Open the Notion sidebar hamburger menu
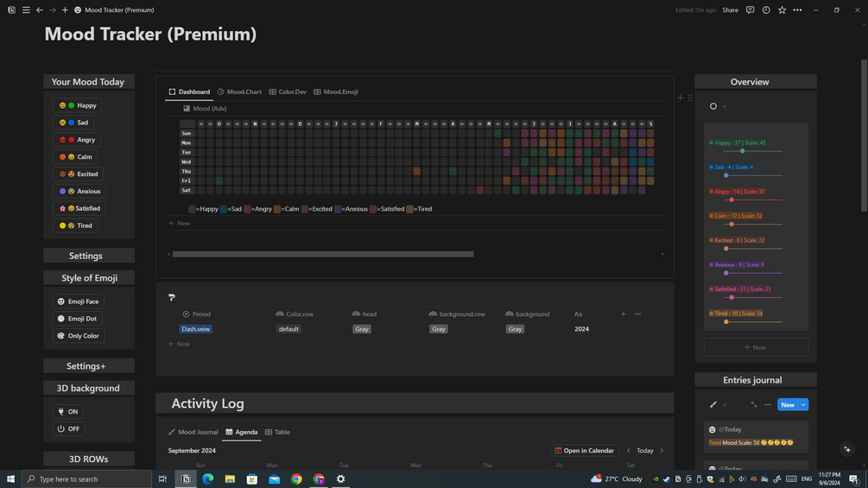Viewport: 868px width, 488px height. pyautogui.click(x=26, y=10)
